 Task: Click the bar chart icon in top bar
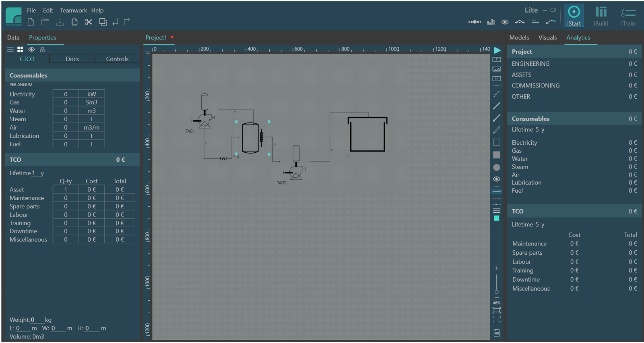click(491, 22)
